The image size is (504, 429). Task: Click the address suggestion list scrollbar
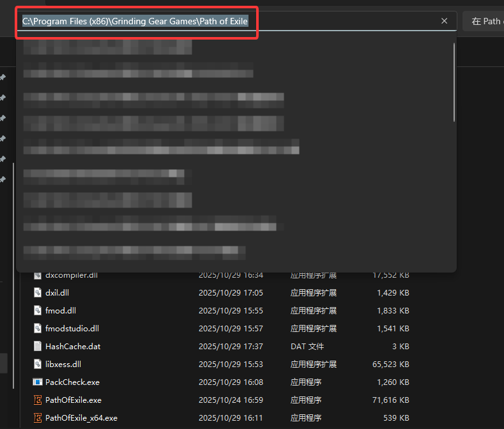tap(454, 82)
